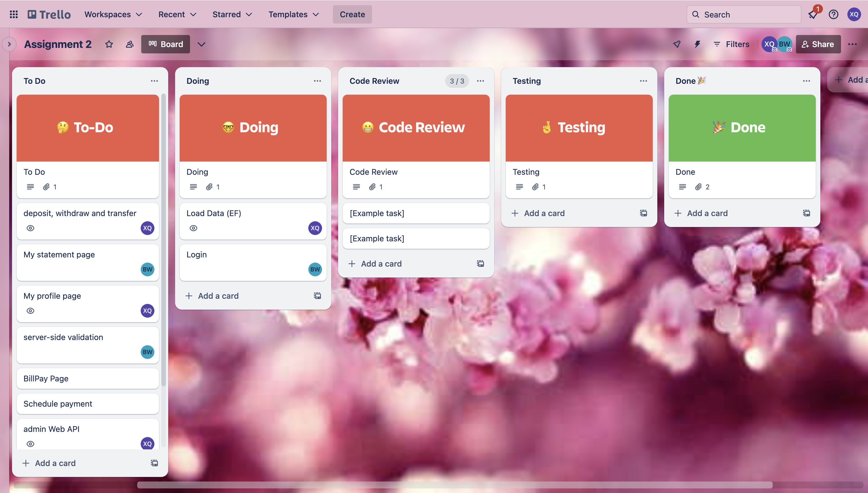Open the To Do list actions menu

click(154, 81)
